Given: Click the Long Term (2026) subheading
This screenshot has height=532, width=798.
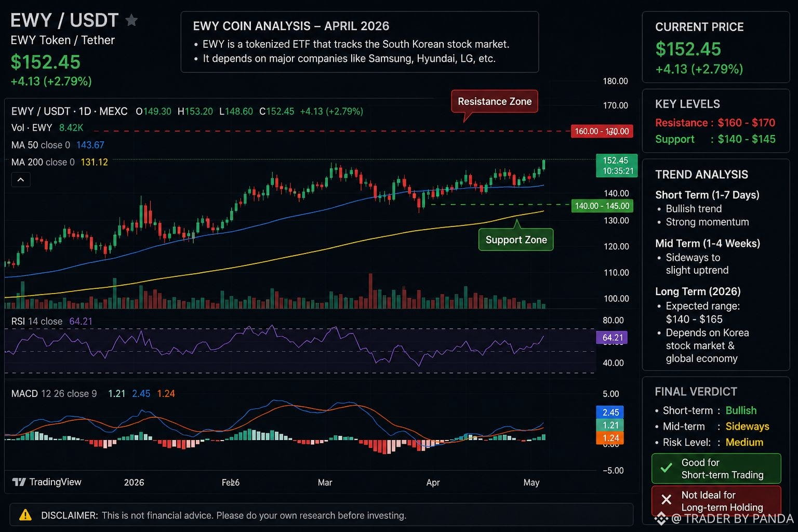Looking at the screenshot, I should (698, 291).
